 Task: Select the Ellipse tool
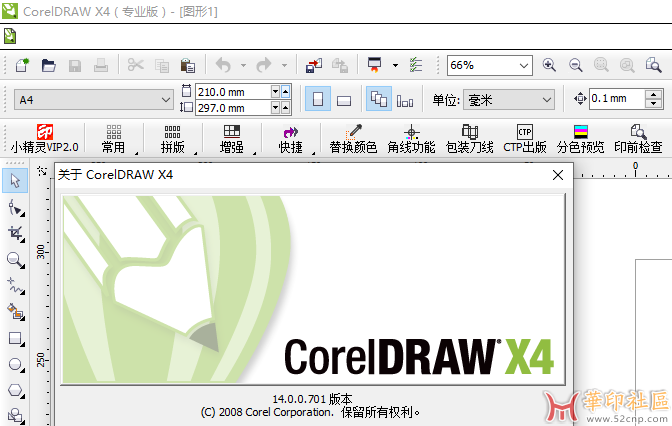[15, 365]
